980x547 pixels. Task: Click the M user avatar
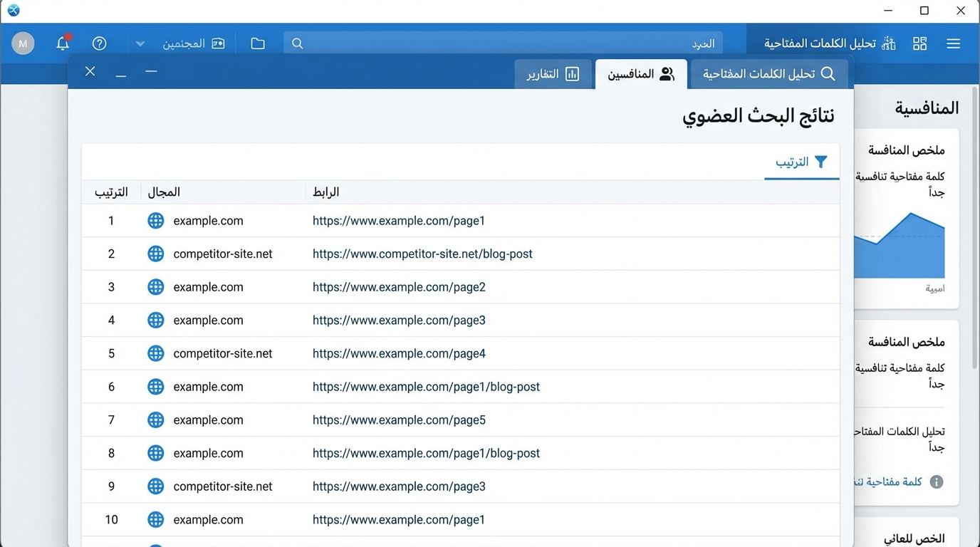point(23,43)
